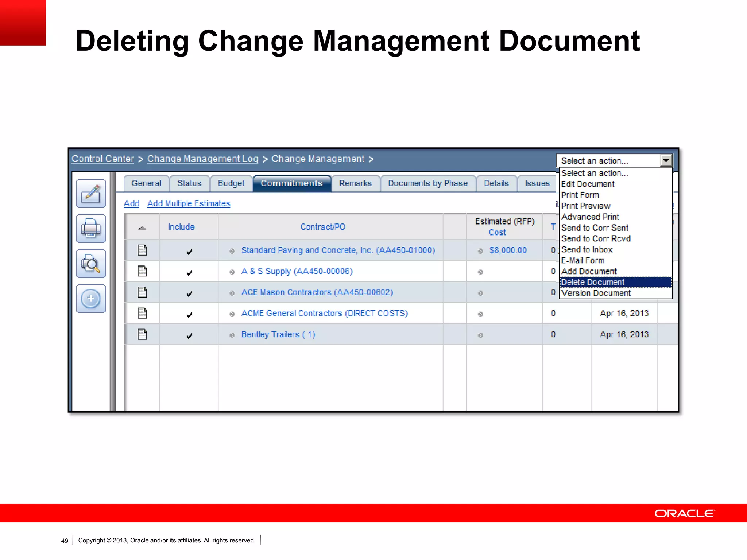The width and height of the screenshot is (747, 560).
Task: Open document icon for ACE Mason Contractors row
Action: (x=142, y=292)
